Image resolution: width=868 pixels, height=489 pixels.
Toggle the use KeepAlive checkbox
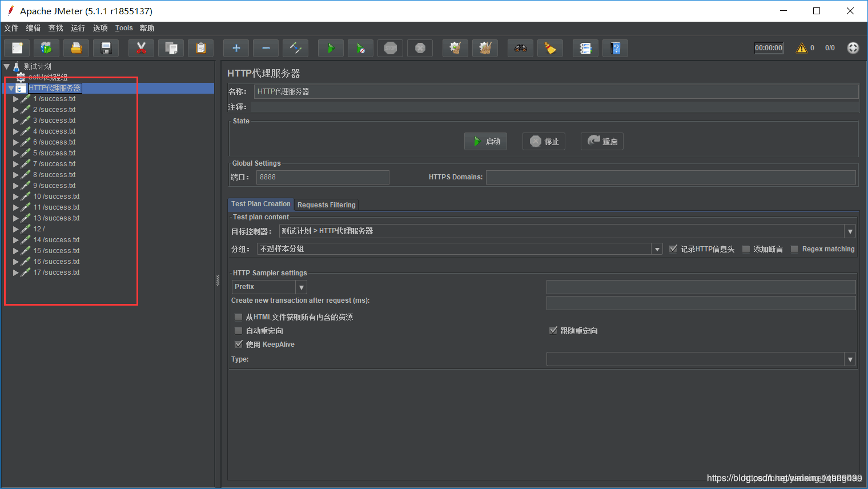(239, 344)
